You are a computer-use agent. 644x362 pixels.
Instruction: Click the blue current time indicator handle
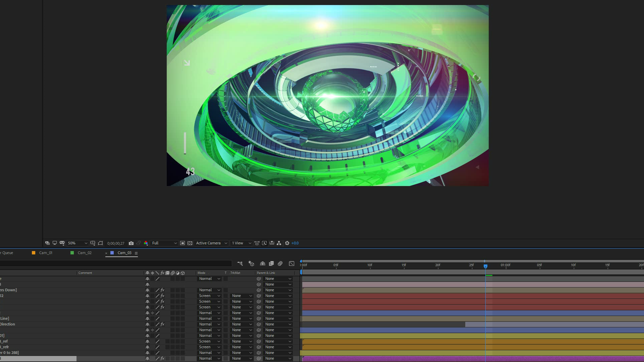tap(485, 266)
